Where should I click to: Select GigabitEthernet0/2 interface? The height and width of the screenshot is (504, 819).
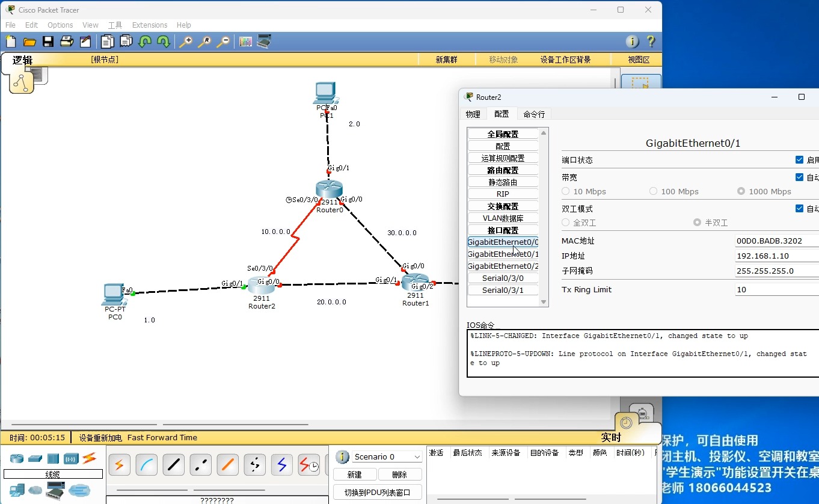503,266
